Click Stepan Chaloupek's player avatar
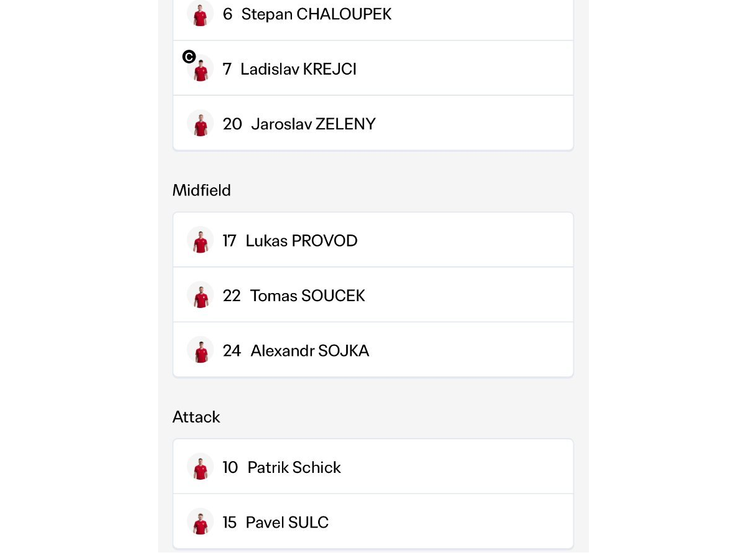Viewport: 747px width, 560px height. (200, 13)
